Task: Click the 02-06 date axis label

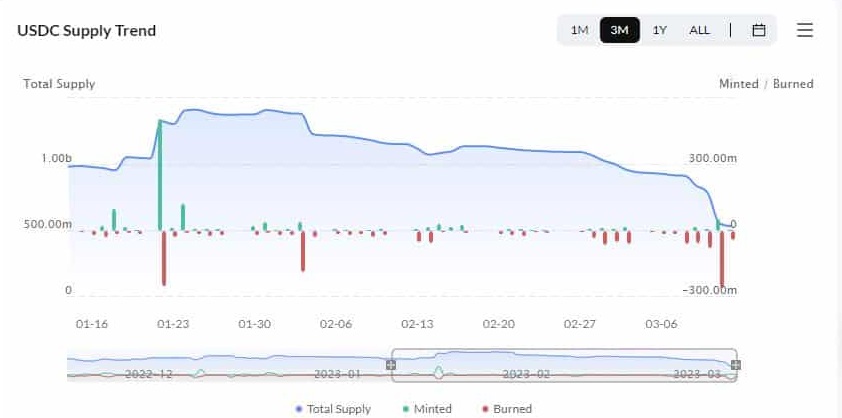Action: coord(336,324)
